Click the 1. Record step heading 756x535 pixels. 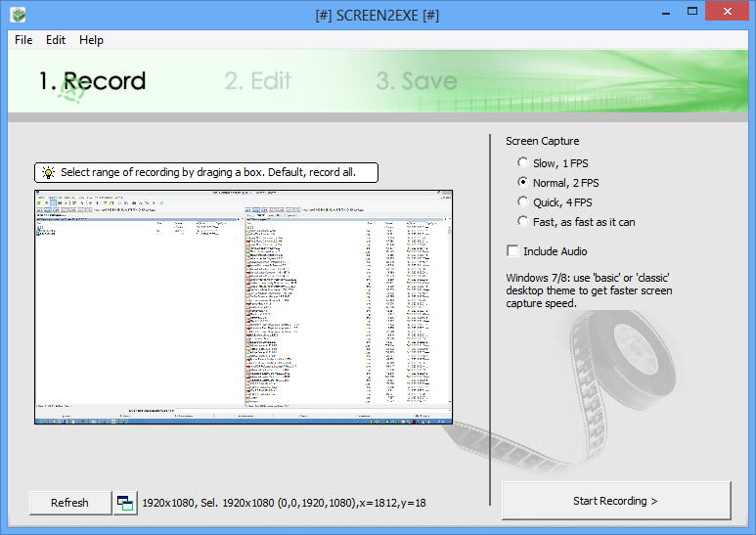click(x=92, y=81)
